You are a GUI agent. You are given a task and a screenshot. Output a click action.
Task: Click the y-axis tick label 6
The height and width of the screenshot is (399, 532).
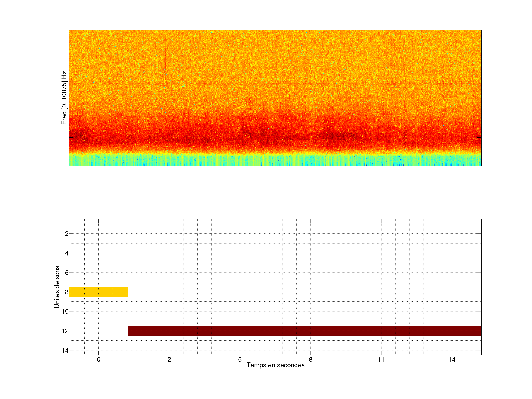(x=67, y=273)
